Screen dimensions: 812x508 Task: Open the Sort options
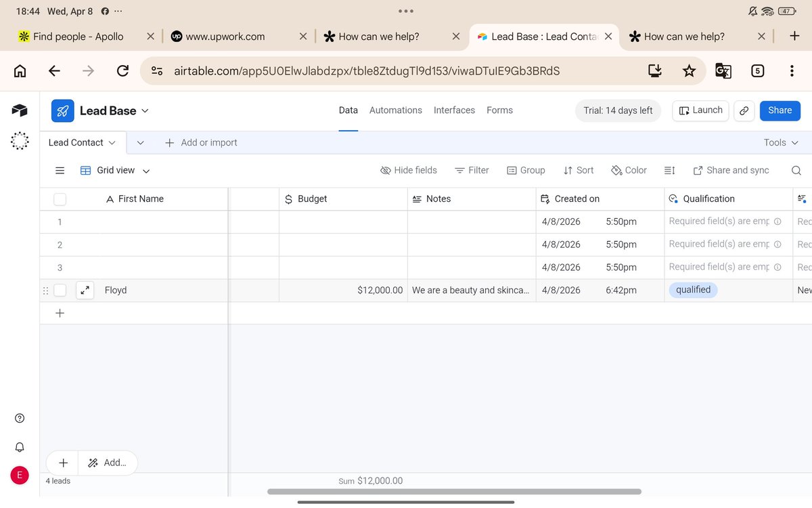click(579, 171)
